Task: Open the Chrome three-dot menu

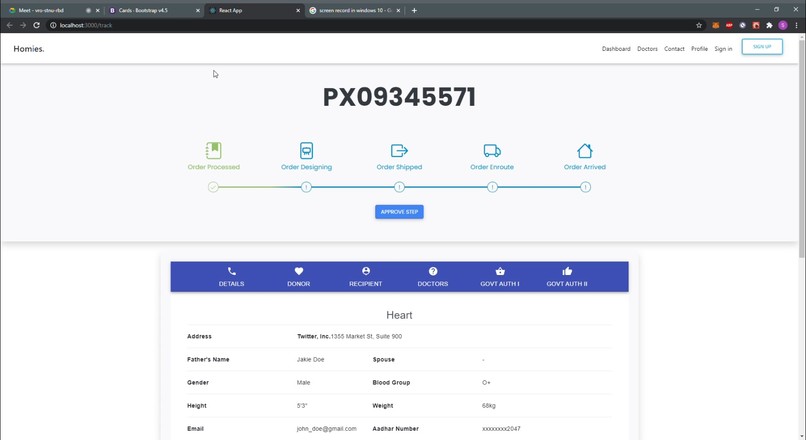Action: pyautogui.click(x=796, y=25)
